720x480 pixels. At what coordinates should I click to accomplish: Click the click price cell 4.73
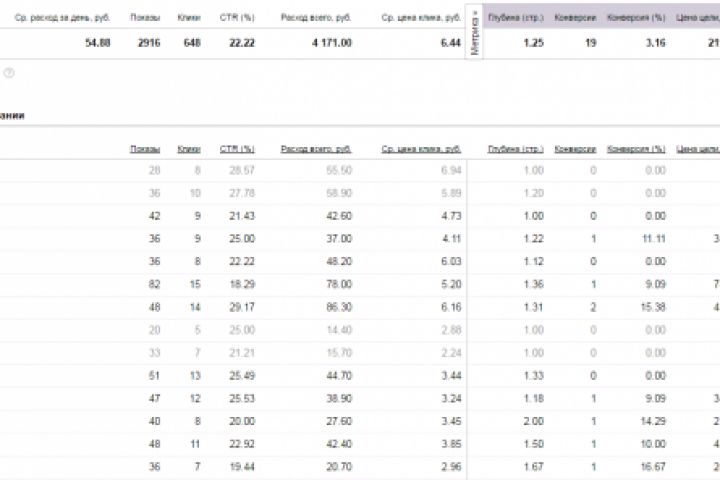[x=451, y=216]
